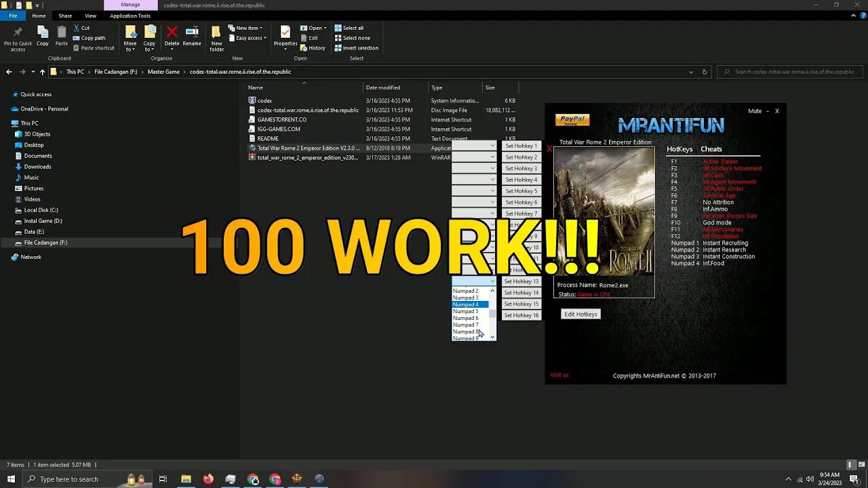
Task: Open File Explorer from the taskbar
Action: tap(186, 479)
